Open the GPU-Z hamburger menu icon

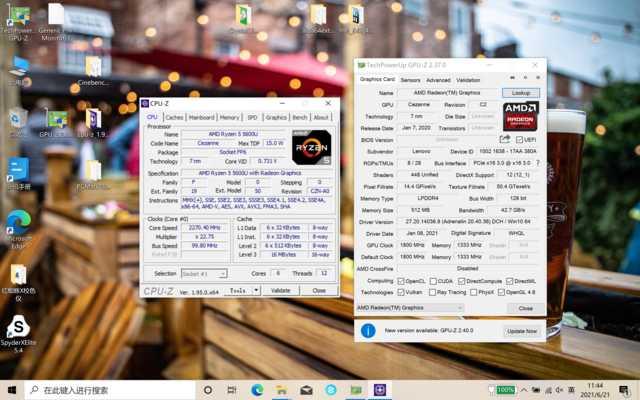coord(538,78)
